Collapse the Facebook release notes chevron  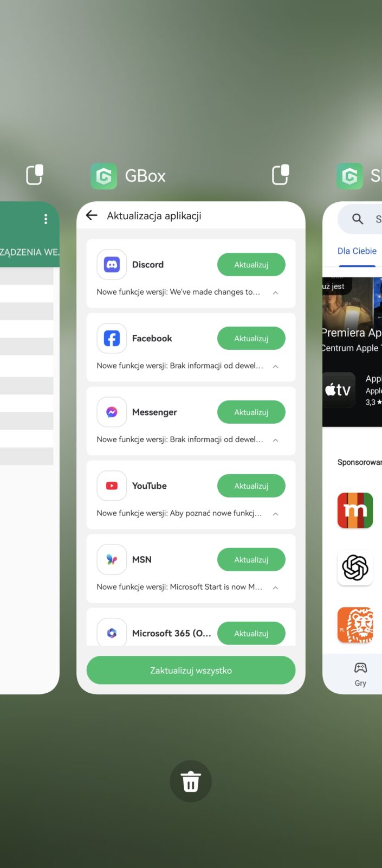point(275,366)
